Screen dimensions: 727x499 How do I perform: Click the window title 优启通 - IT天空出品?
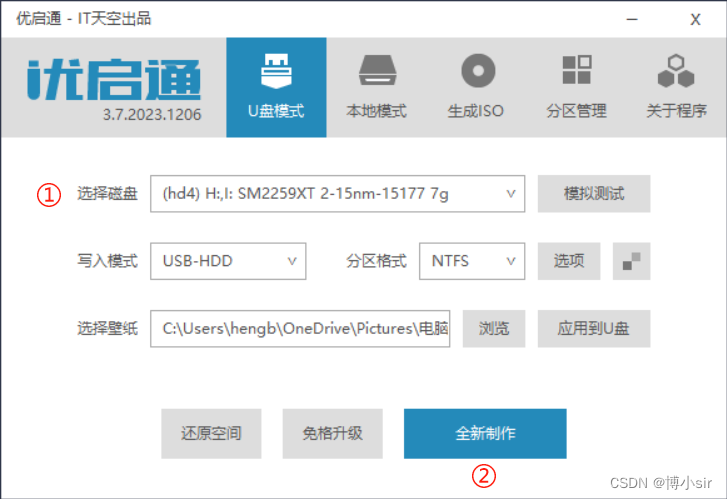tap(84, 19)
